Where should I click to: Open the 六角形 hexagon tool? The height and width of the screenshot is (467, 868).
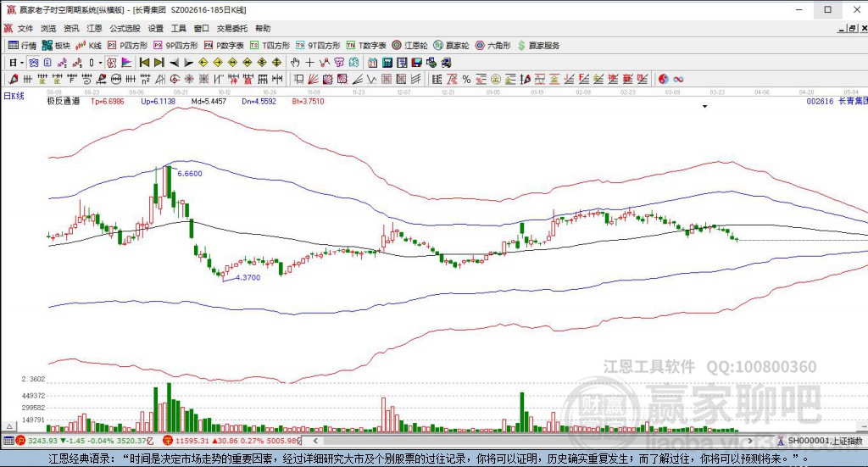point(492,46)
